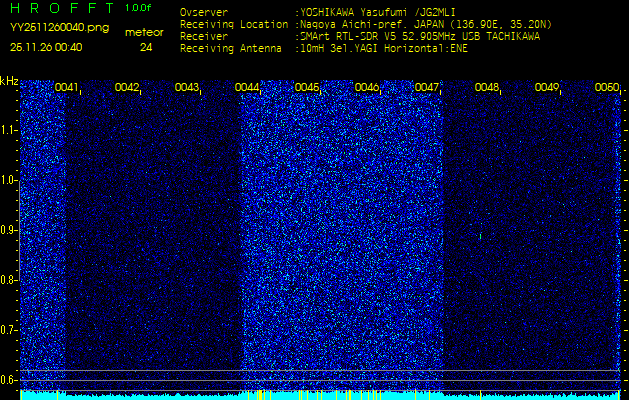The image size is (629, 400).
Task: Click the timestamp 25.11.26 00:40
Action: pyautogui.click(x=46, y=47)
